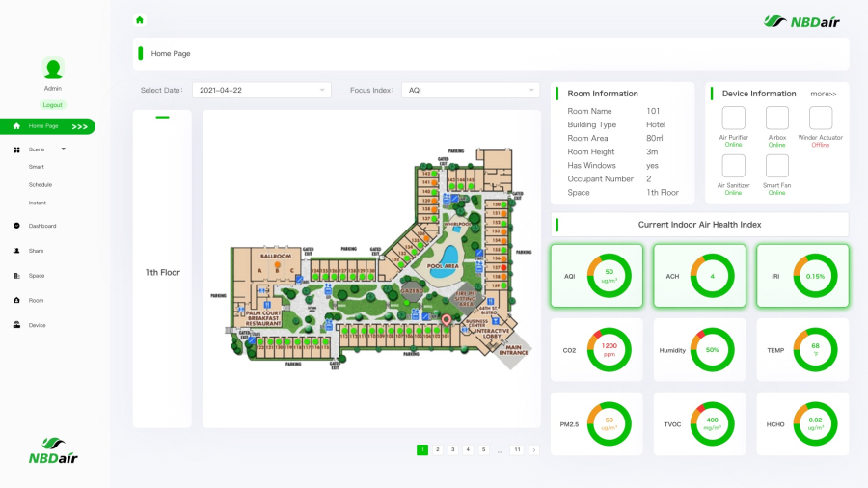Open the Device page in sidebar
Viewport: 868px width, 488px height.
tap(37, 325)
